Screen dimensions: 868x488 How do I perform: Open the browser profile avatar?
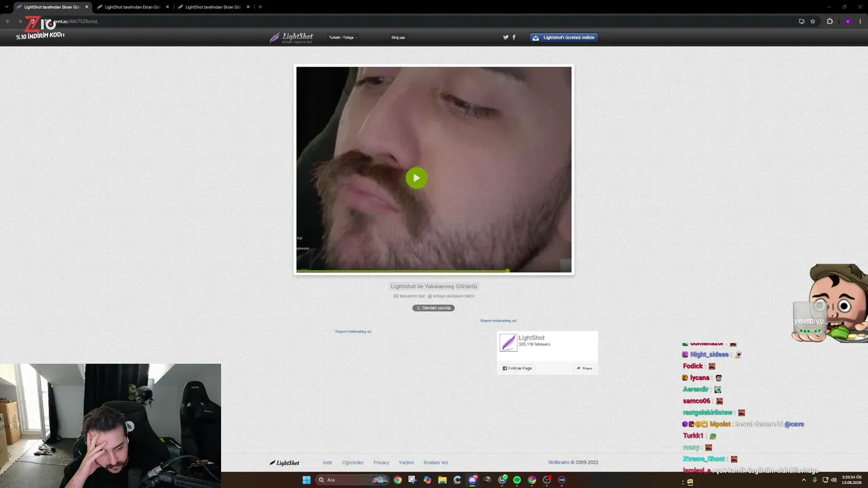pyautogui.click(x=848, y=21)
